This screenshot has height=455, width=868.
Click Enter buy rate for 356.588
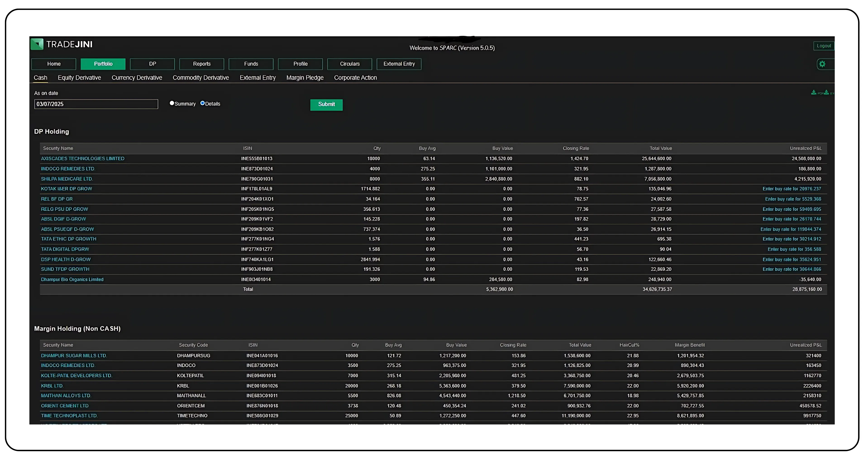[794, 249]
